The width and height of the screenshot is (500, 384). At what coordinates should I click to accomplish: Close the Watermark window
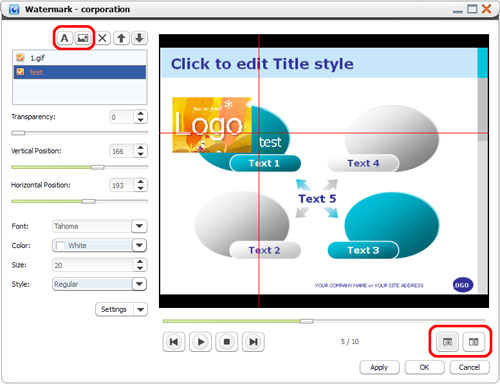(x=486, y=9)
